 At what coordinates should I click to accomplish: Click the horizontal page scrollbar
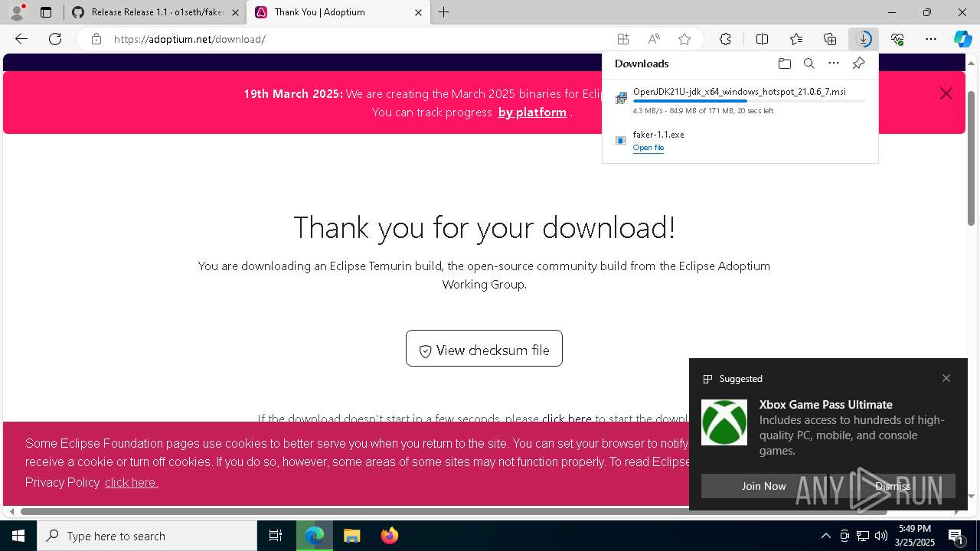(x=453, y=511)
